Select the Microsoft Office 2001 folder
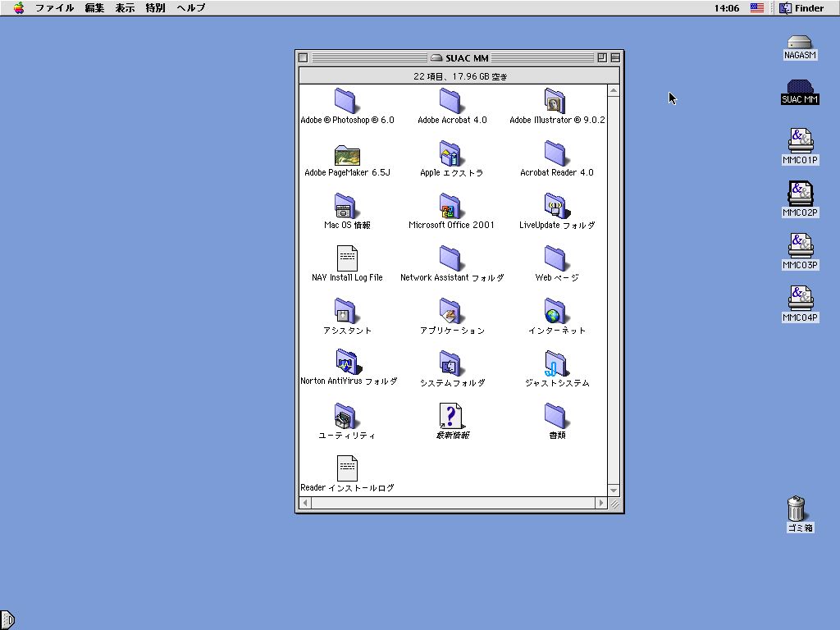840x630 pixels. point(450,207)
